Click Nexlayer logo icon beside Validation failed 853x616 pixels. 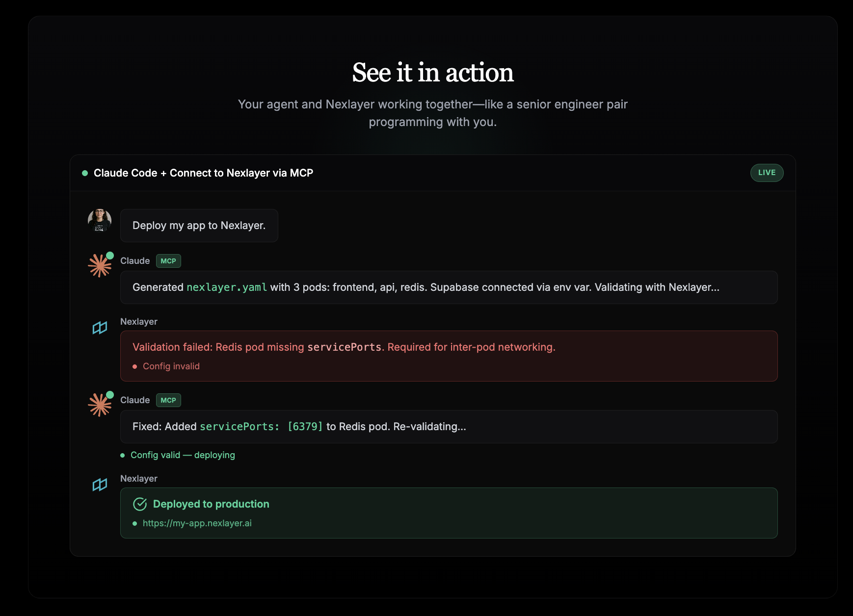click(x=100, y=328)
